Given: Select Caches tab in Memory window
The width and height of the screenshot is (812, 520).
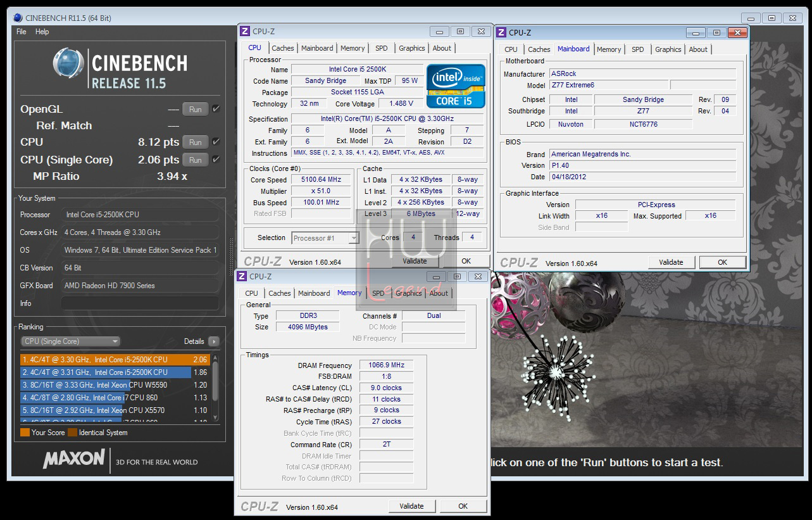Looking at the screenshot, I should pos(280,293).
